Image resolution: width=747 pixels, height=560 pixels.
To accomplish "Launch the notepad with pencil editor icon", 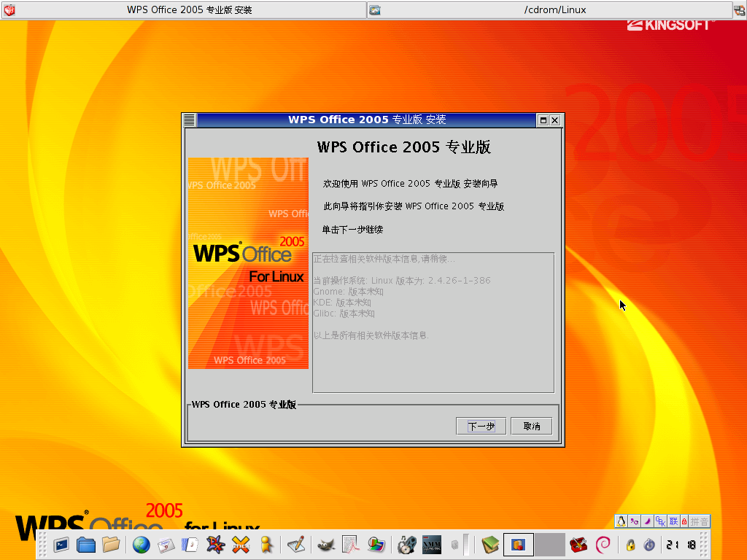I will [296, 544].
